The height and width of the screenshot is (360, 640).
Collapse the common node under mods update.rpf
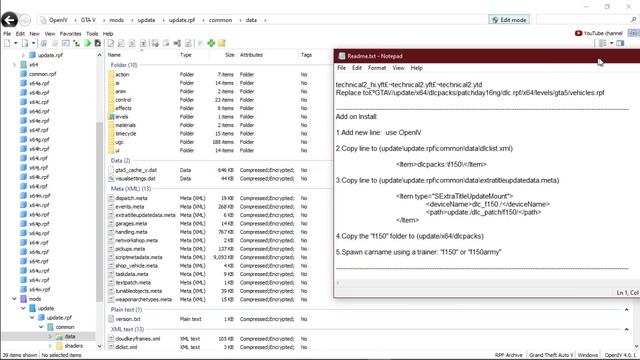pos(41,327)
